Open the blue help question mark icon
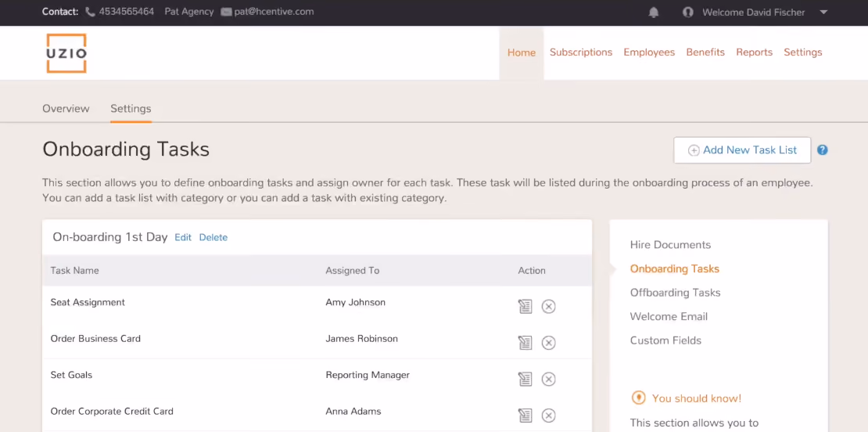 (x=823, y=150)
